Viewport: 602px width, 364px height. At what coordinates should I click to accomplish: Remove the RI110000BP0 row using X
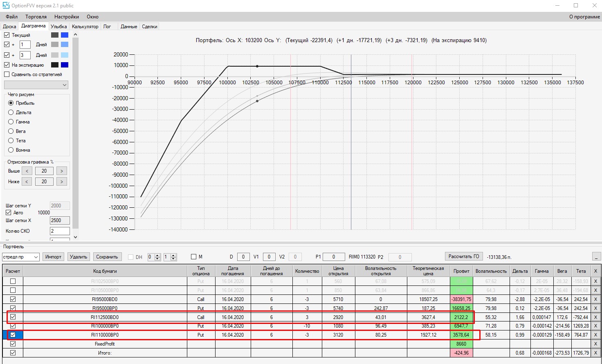[x=595, y=335]
